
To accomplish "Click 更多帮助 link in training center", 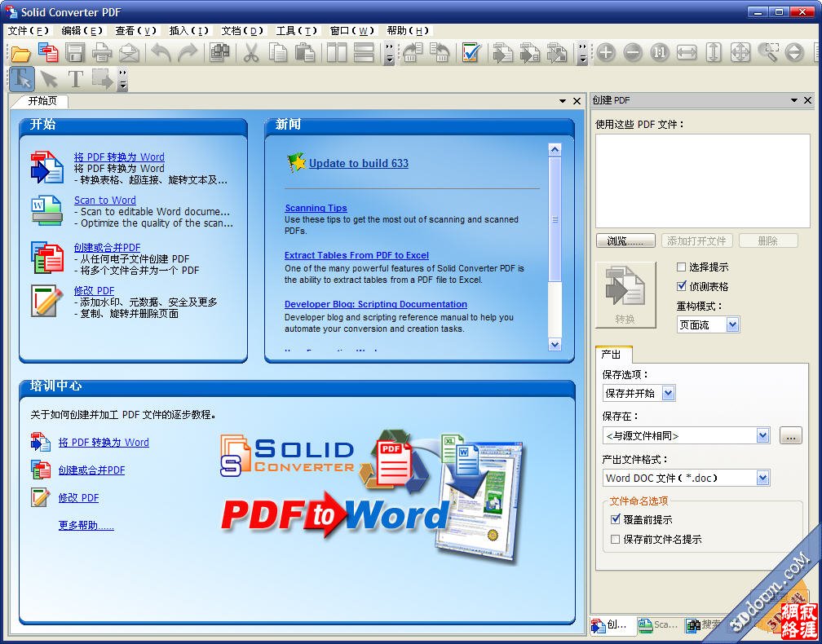I will click(x=86, y=526).
